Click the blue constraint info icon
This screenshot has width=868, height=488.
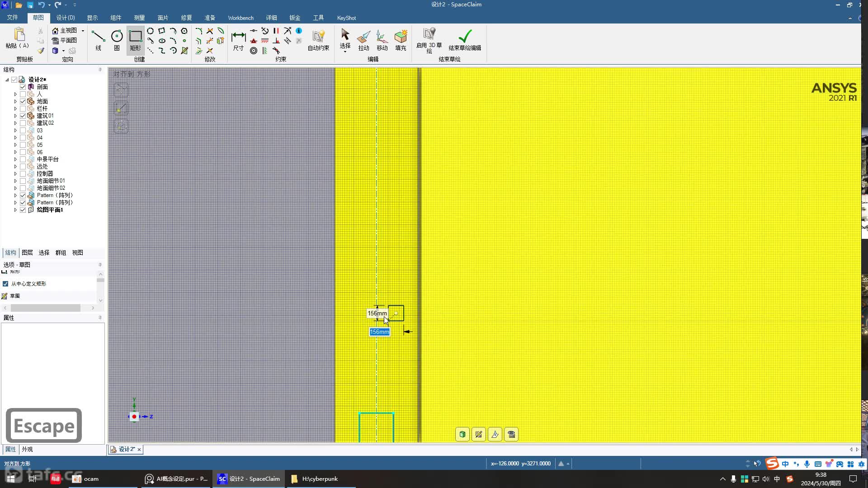(x=299, y=31)
